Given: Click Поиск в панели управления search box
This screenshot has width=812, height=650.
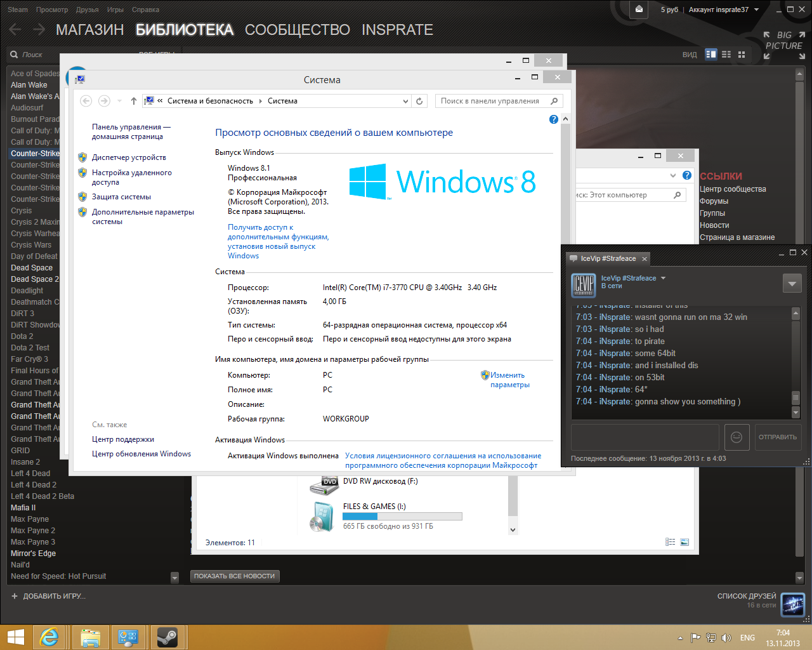Looking at the screenshot, I should pyautogui.click(x=499, y=101).
